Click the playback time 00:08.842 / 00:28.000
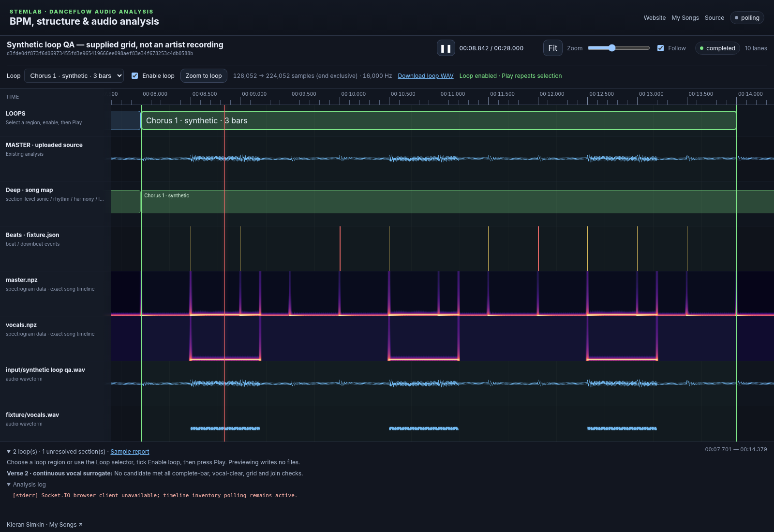Image resolution: width=774 pixels, height=532 pixels. pyautogui.click(x=491, y=48)
